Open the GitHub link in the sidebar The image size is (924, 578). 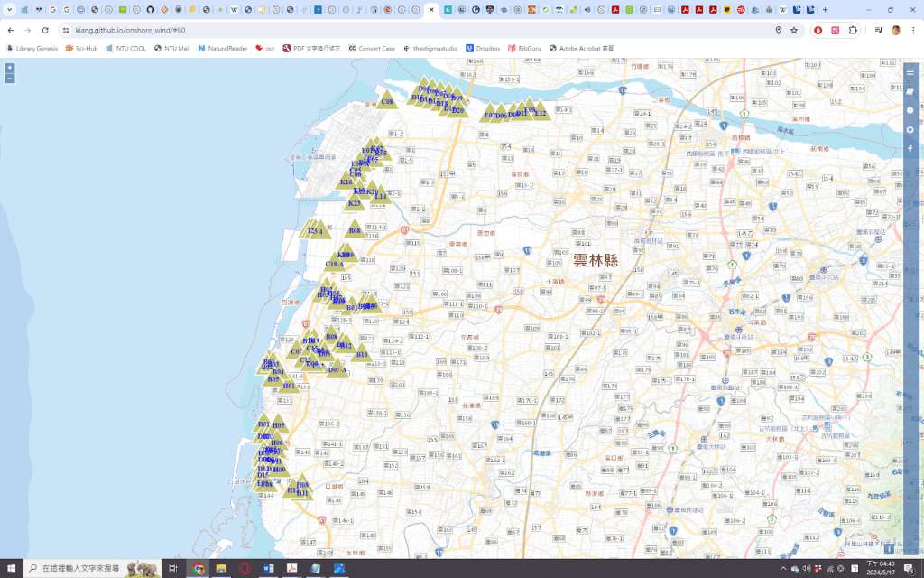(x=910, y=129)
